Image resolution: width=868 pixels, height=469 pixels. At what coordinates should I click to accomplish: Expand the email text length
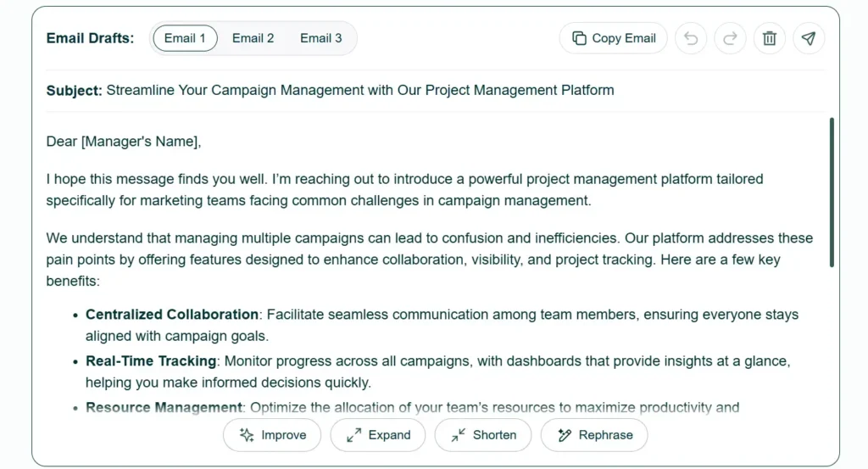(x=378, y=435)
